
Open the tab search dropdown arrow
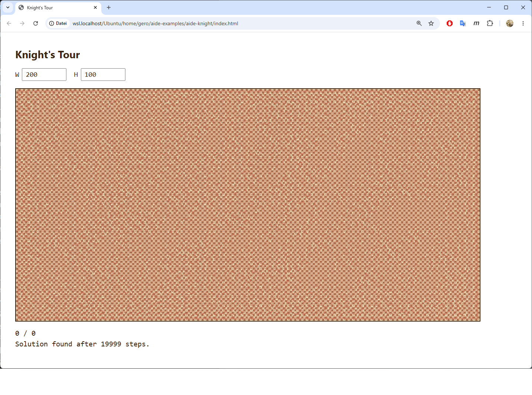pyautogui.click(x=8, y=7)
